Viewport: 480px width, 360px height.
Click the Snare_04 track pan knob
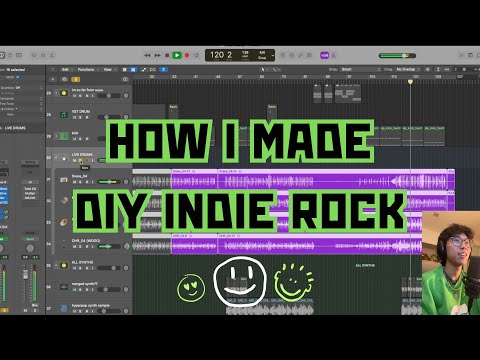point(126,182)
